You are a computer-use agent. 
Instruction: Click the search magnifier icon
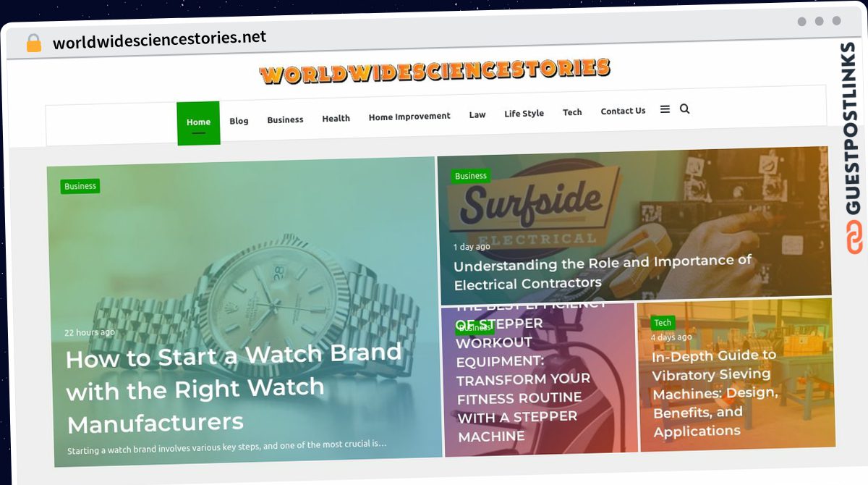pos(684,109)
